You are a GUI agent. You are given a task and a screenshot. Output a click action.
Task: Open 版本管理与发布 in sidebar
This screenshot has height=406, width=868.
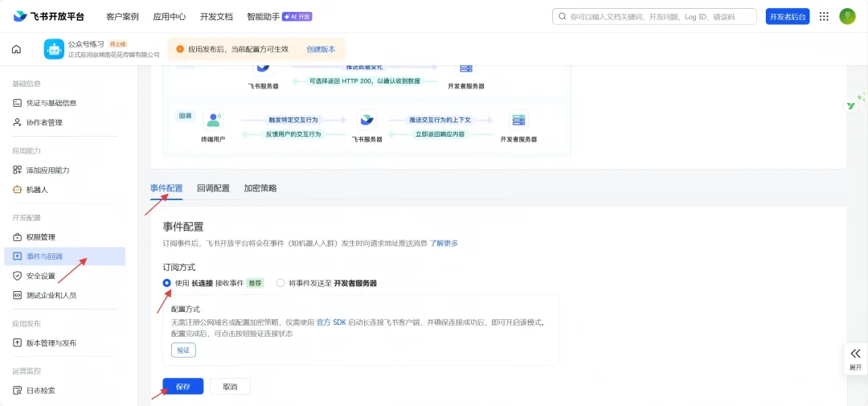[x=64, y=342]
